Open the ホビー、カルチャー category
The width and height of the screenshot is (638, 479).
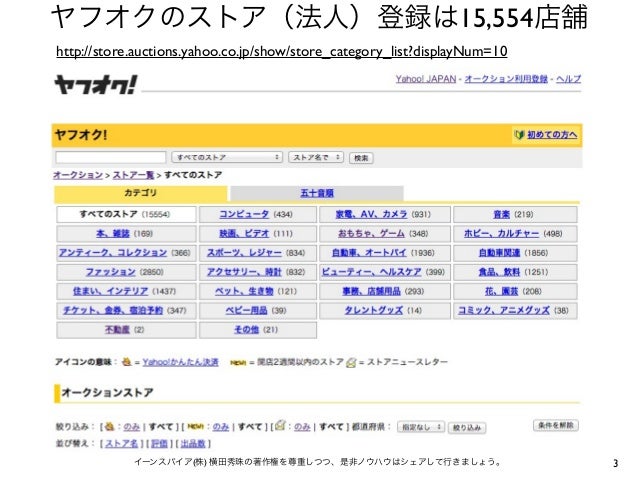point(501,234)
